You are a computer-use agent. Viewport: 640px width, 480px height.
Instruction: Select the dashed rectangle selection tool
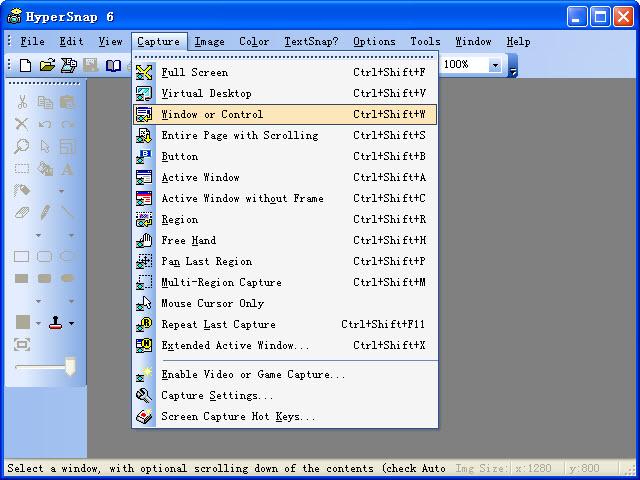click(x=22, y=168)
